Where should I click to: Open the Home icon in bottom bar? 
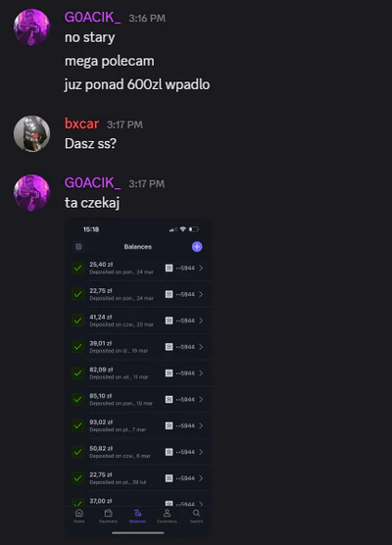click(x=78, y=516)
